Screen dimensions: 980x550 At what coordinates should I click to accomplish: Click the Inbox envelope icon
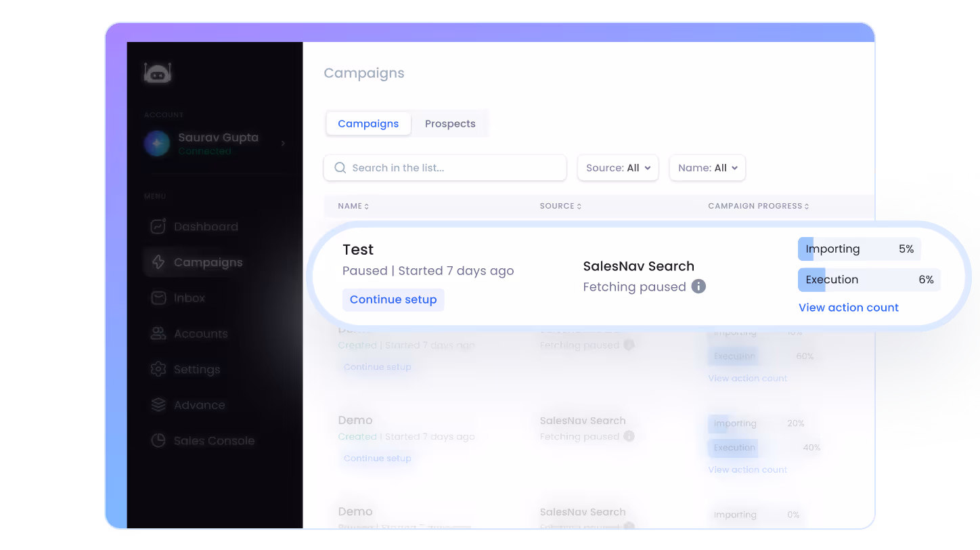(x=158, y=298)
